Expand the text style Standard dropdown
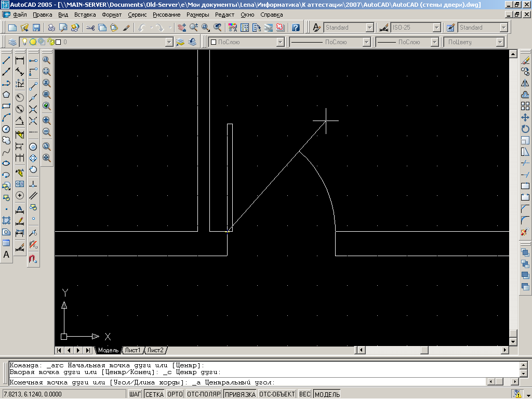This screenshot has width=532, height=399. tap(369, 28)
